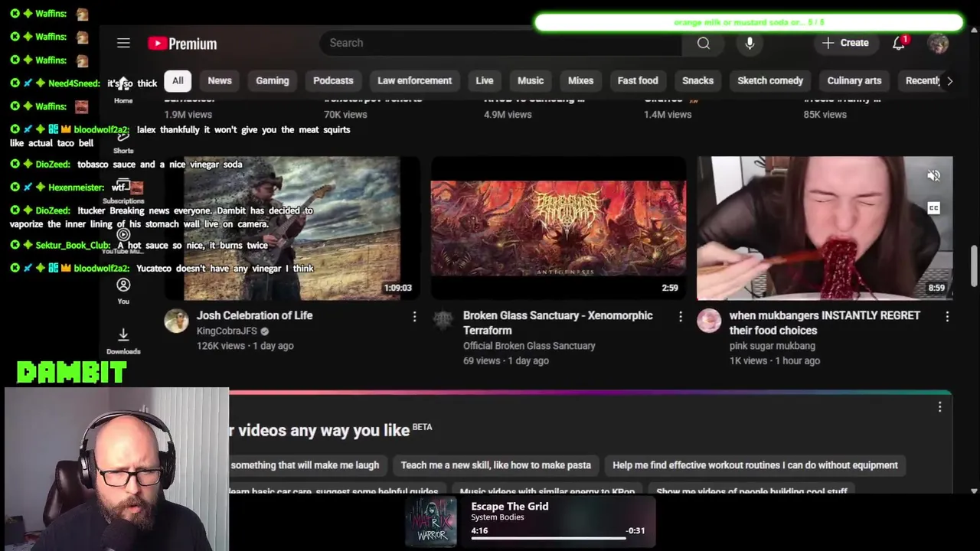980x551 pixels.
Task: Click the page vertical scrollbar thumb
Action: tap(974, 266)
